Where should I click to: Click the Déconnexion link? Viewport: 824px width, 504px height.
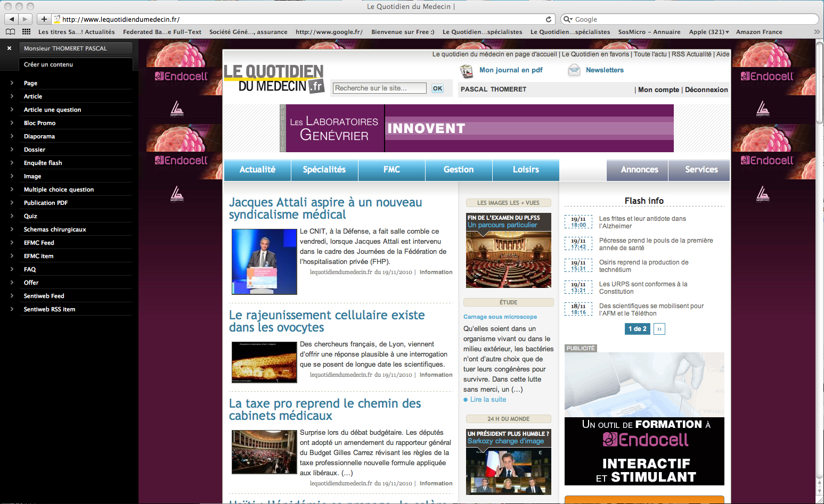click(x=706, y=90)
